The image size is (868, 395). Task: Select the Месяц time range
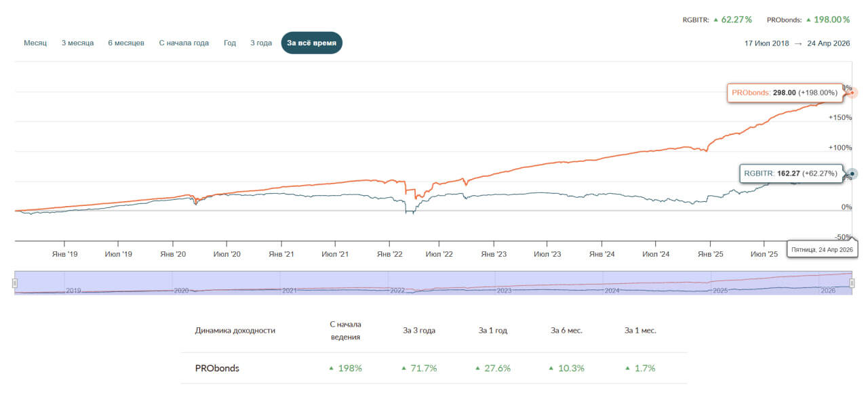(35, 43)
